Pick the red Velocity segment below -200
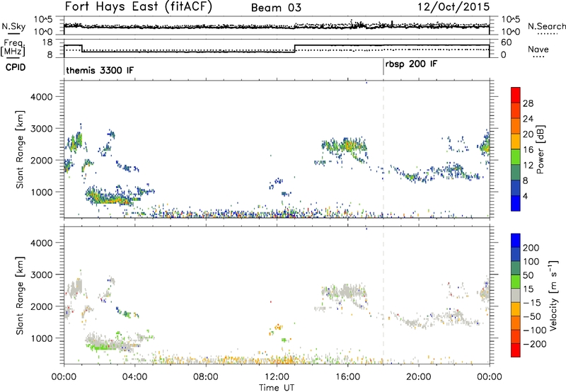 click(x=516, y=350)
